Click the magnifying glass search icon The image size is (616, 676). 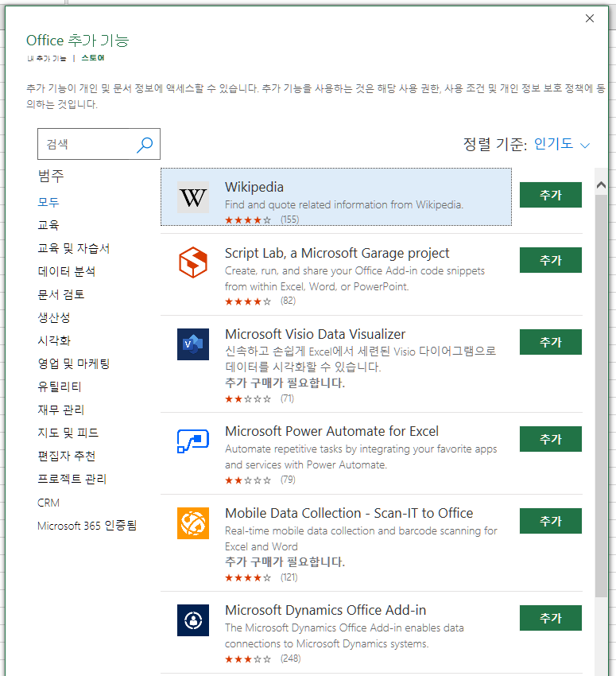(145, 145)
